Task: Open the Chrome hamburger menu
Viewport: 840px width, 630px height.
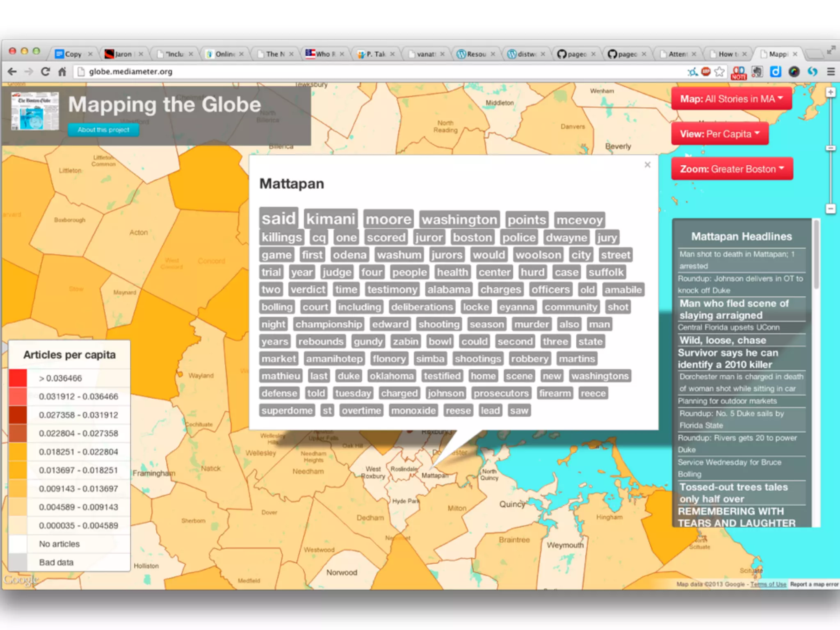Action: (831, 72)
